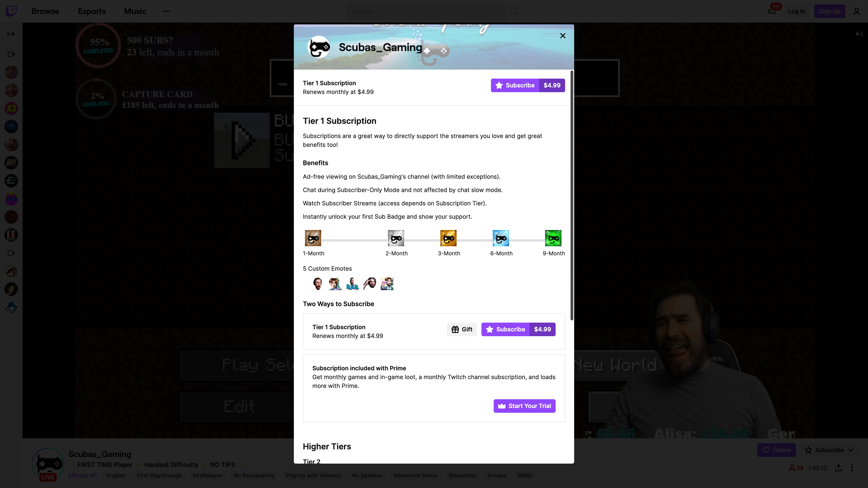Click the 2-Month sub badge on progress track
868x488 pixels.
(x=396, y=238)
